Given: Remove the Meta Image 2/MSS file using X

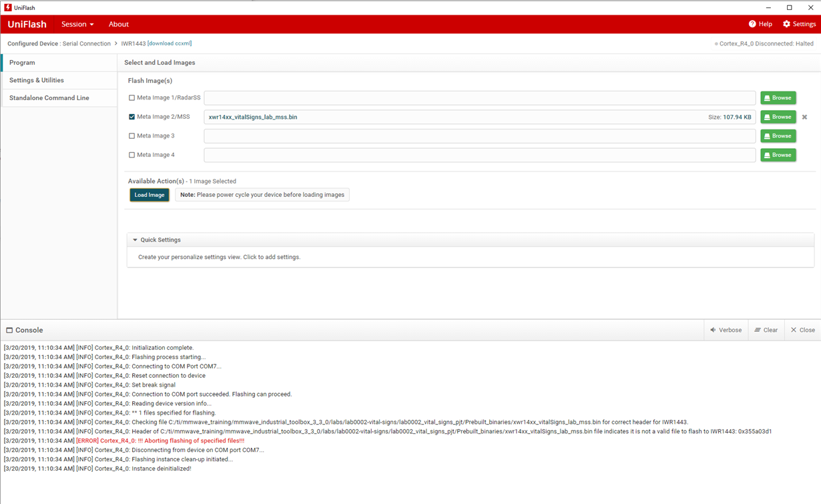Looking at the screenshot, I should (804, 117).
